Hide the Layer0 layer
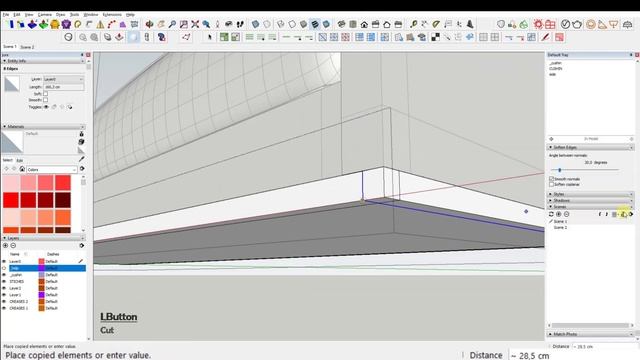 (x=4, y=261)
